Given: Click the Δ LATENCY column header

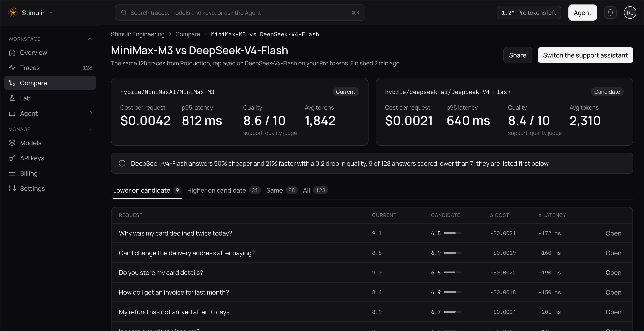Looking at the screenshot, I should point(552,215).
